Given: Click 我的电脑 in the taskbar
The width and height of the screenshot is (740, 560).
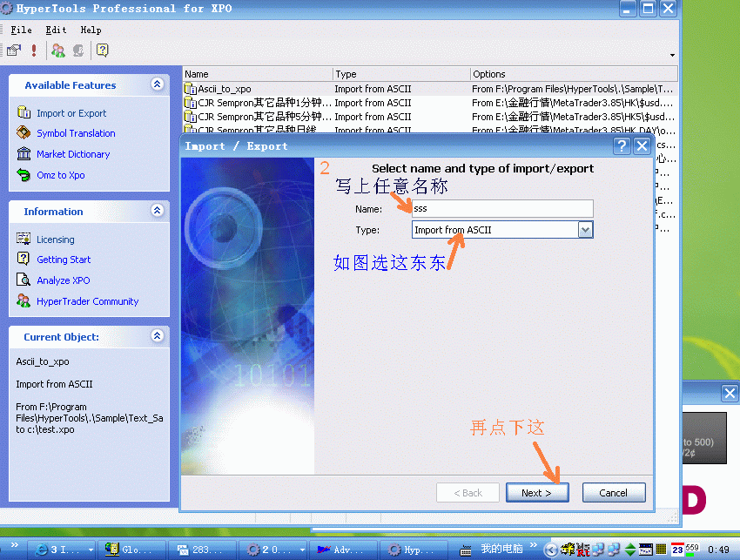Looking at the screenshot, I should coord(501,549).
